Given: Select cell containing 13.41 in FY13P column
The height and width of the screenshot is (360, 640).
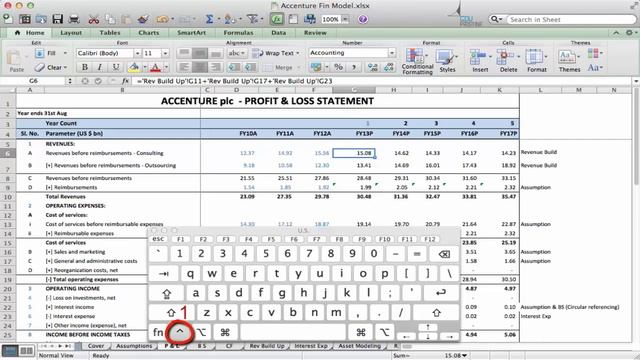Looking at the screenshot, I should coord(354,165).
